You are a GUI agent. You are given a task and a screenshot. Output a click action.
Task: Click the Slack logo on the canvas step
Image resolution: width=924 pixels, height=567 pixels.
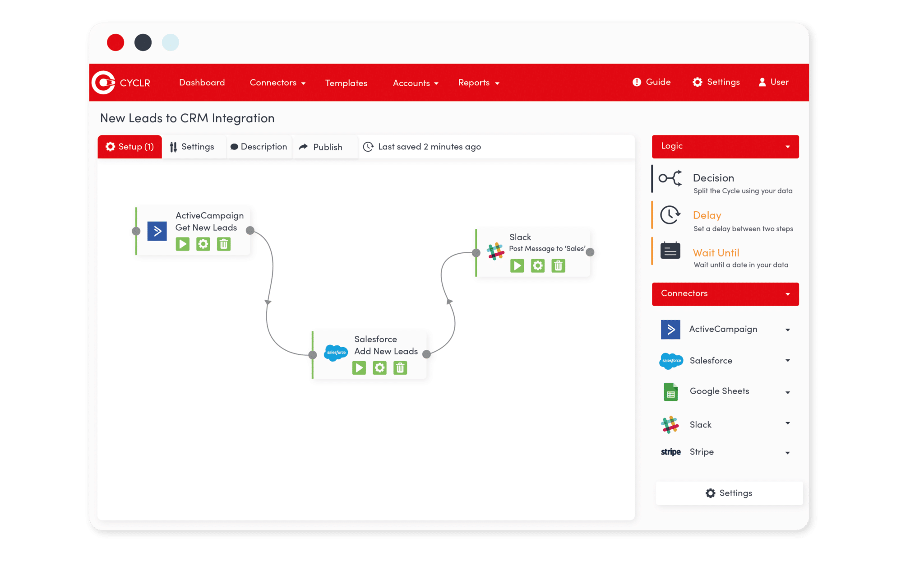tap(495, 251)
